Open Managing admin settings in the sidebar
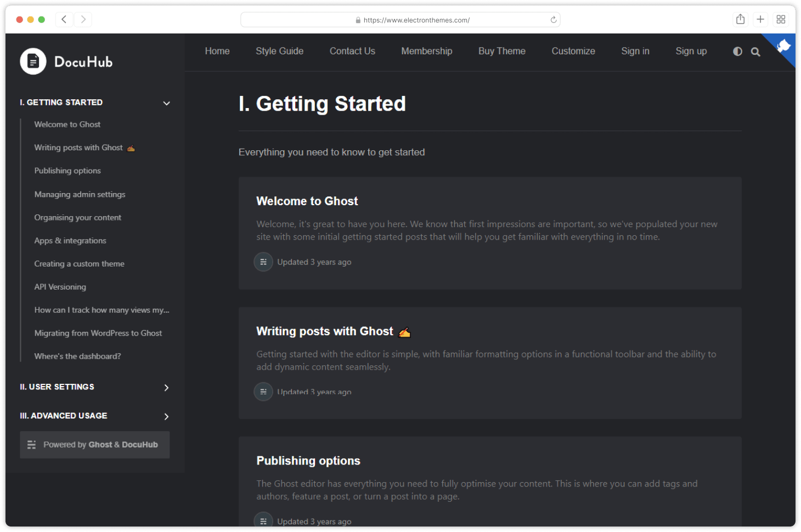 (x=80, y=194)
